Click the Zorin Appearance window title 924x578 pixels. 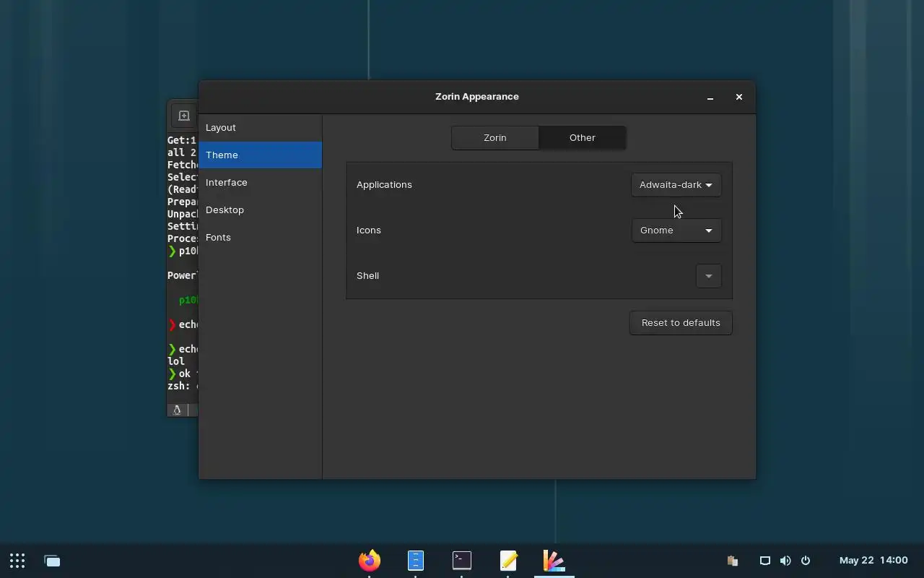point(477,97)
